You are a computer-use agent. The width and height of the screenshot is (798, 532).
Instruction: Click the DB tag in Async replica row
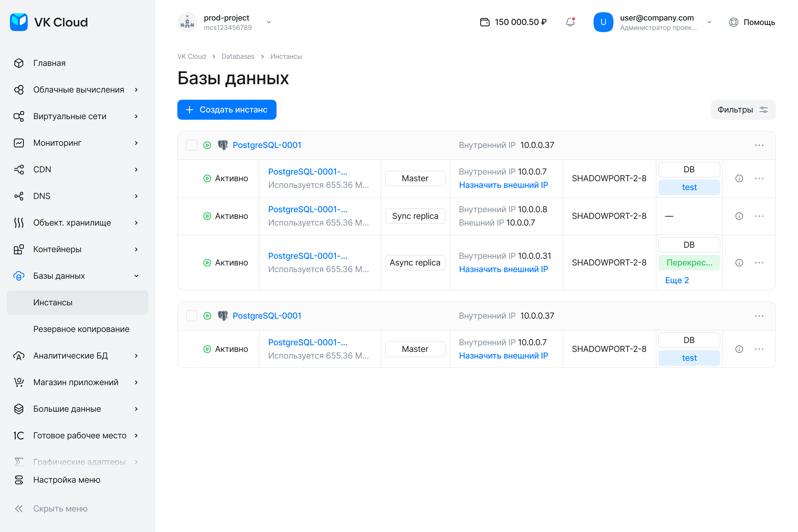coord(689,245)
